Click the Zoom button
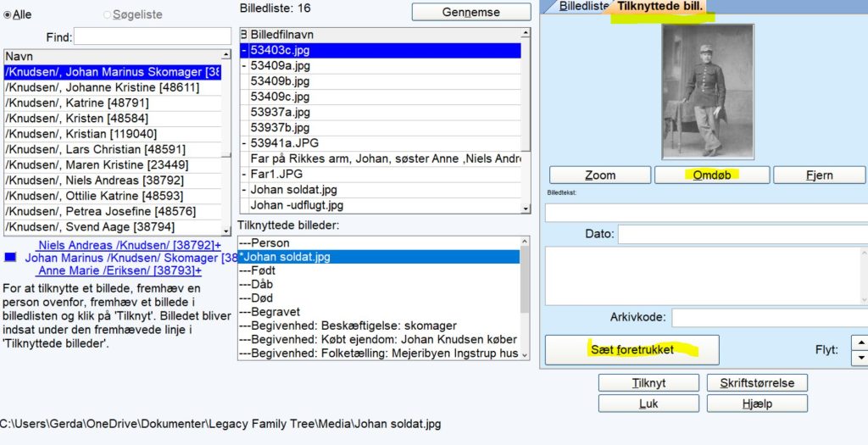 tap(600, 175)
